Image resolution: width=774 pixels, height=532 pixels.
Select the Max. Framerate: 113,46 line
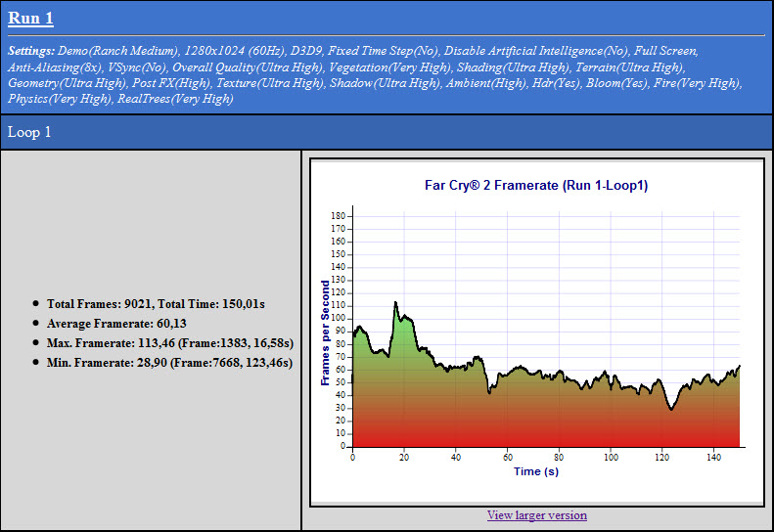pyautogui.click(x=170, y=343)
